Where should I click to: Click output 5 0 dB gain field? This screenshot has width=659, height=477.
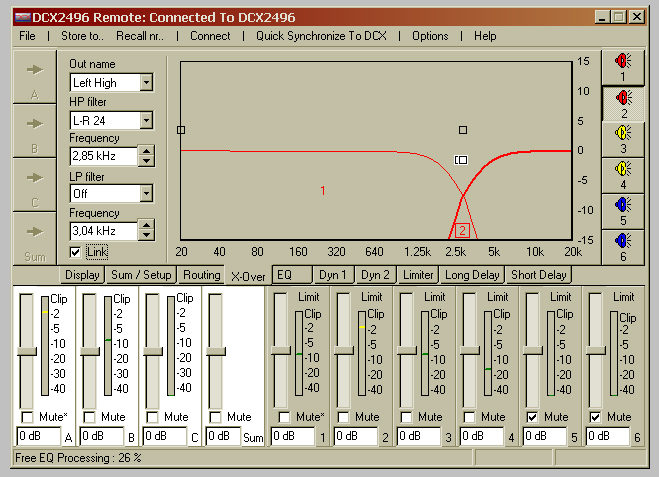(544, 436)
